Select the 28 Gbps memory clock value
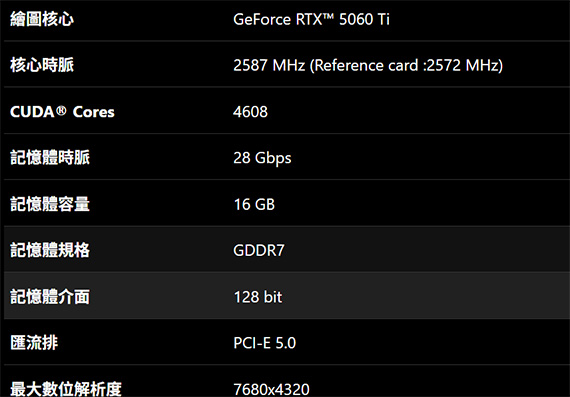 click(262, 159)
